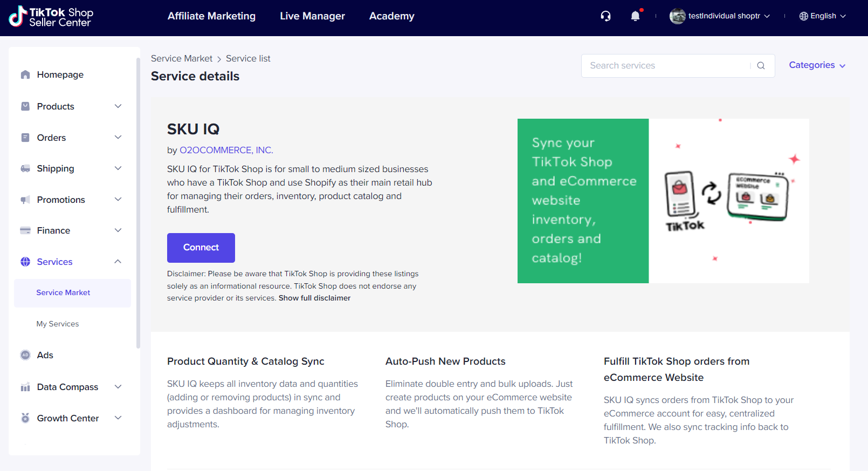The width and height of the screenshot is (868, 471).
Task: Click Service list breadcrumb
Action: [248, 58]
